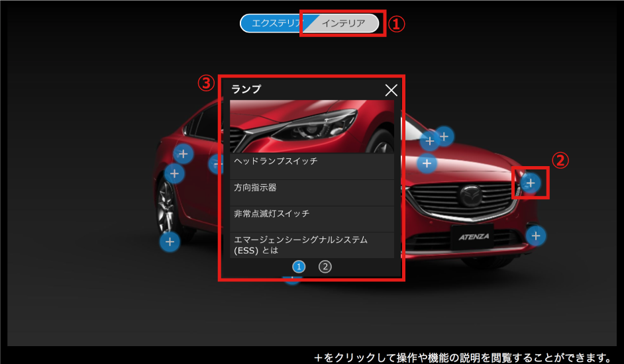Select the lower plus hotspot above rear wheel arch

tap(174, 174)
